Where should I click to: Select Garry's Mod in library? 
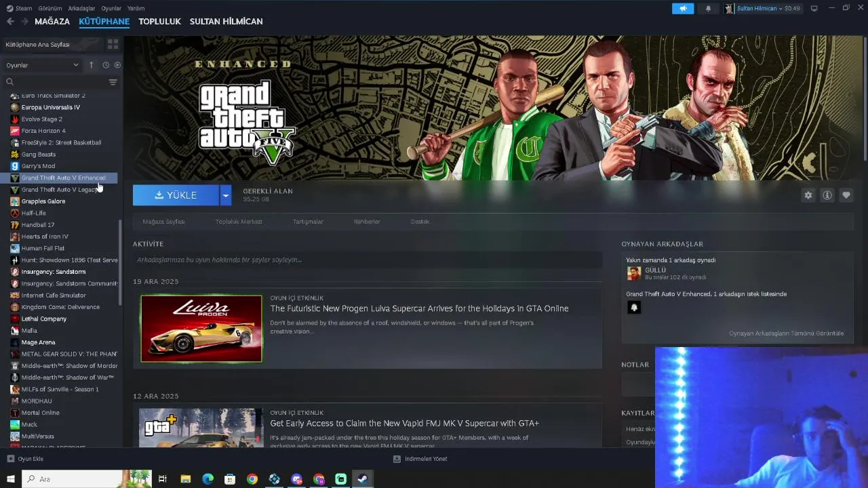pos(38,166)
